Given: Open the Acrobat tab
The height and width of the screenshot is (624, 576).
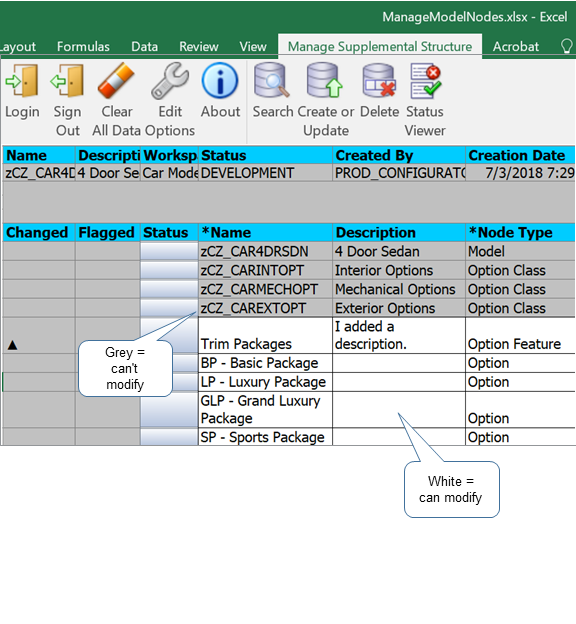Looking at the screenshot, I should coord(516,47).
